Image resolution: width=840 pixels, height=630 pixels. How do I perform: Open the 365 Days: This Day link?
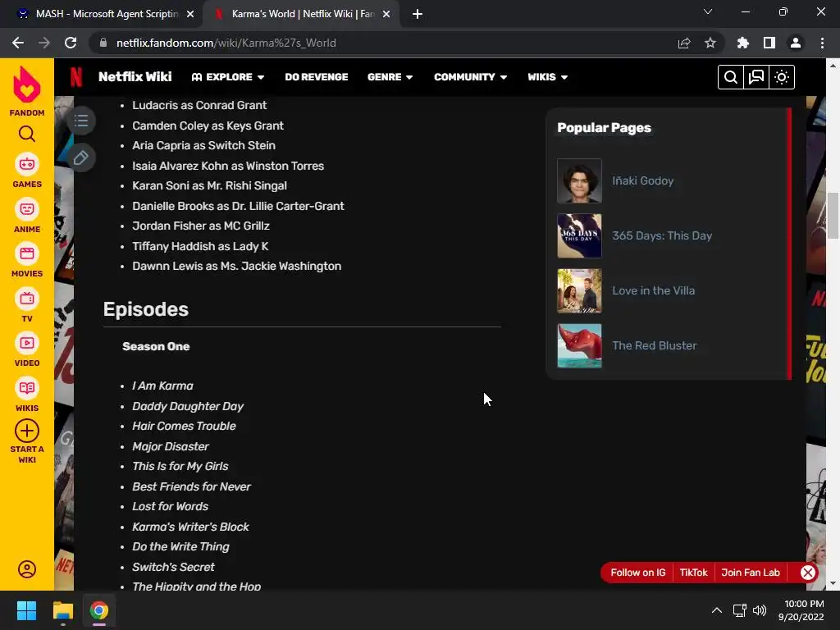[662, 235]
